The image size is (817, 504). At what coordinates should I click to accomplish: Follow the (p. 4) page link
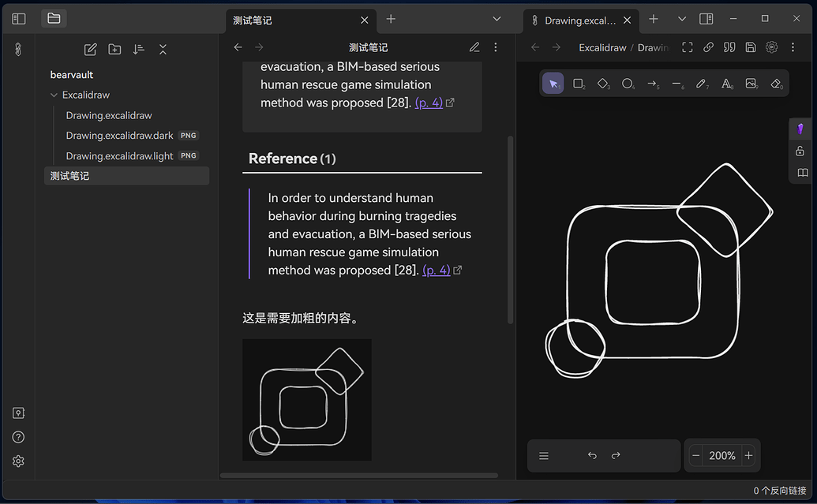pyautogui.click(x=436, y=269)
